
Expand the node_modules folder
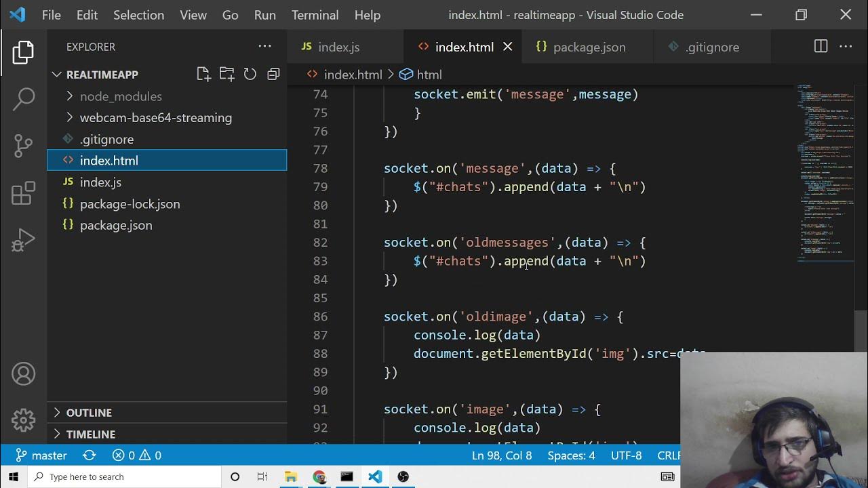coord(120,96)
